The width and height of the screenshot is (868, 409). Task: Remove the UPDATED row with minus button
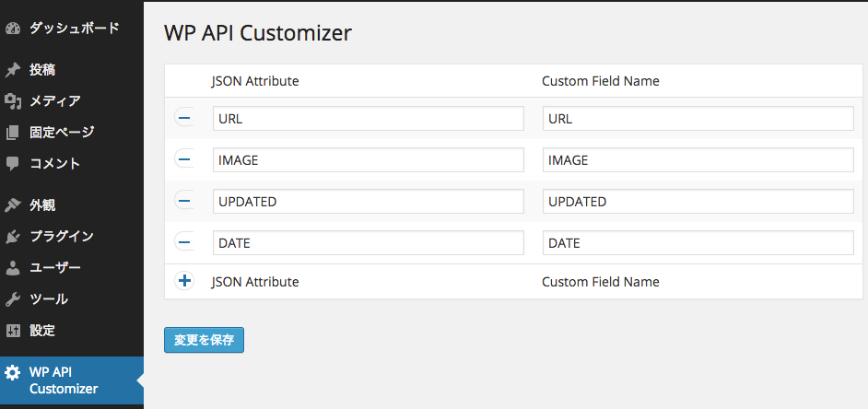click(x=183, y=201)
